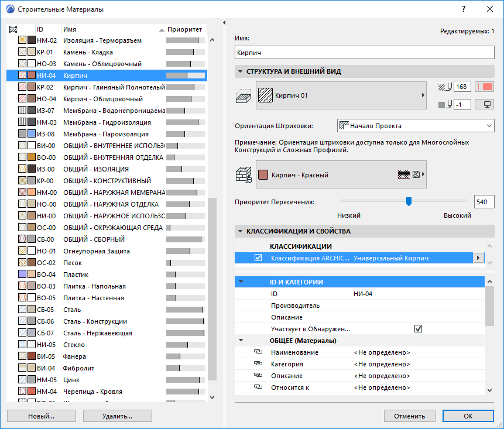Click the ID value НИ-04 in properties
This screenshot has width=504, height=429.
363,294
